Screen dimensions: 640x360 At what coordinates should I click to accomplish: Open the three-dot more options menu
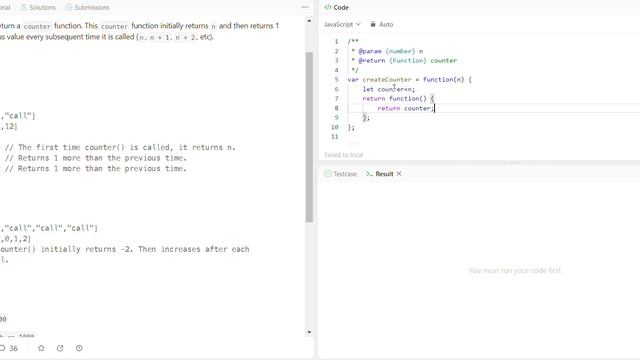(x=305, y=7)
